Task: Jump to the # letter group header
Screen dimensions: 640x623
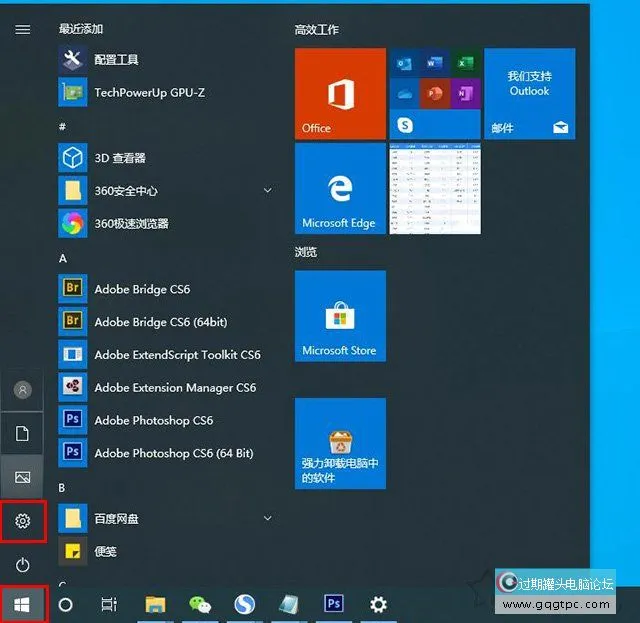Action: click(62, 127)
